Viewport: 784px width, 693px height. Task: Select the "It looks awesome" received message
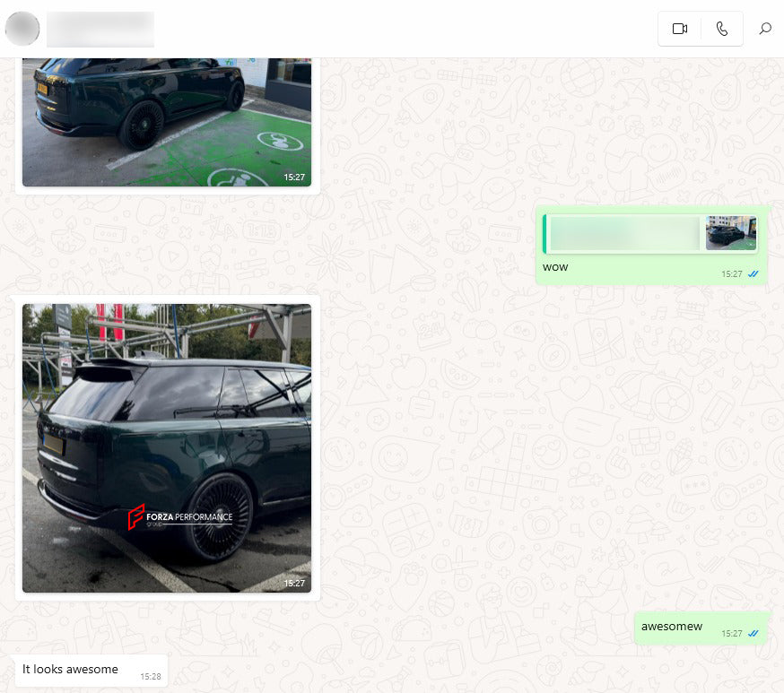70,669
